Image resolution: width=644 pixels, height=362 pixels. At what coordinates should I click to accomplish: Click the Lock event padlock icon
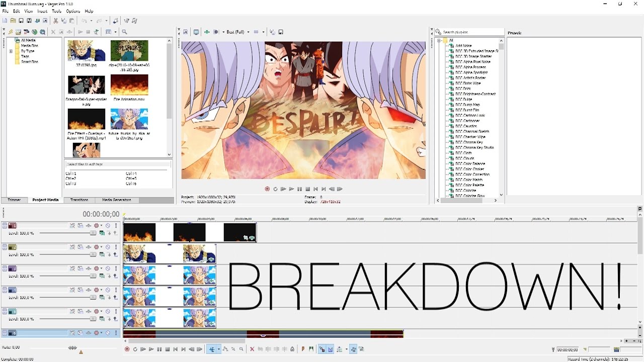[292, 349]
